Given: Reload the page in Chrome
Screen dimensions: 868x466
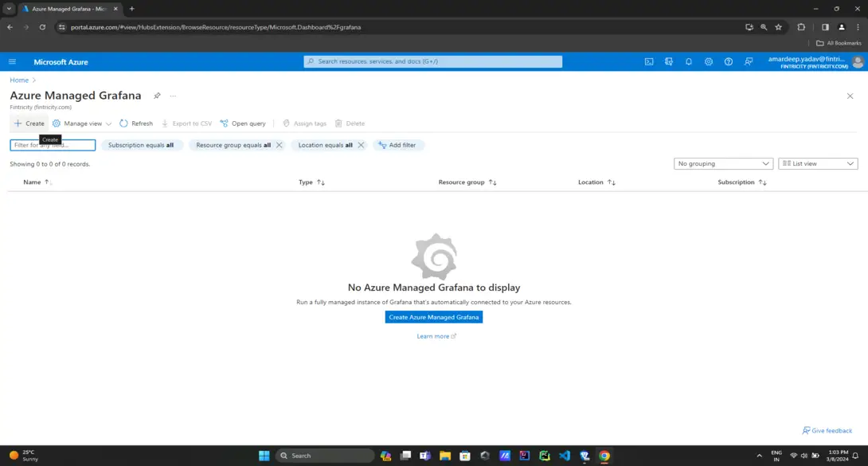Looking at the screenshot, I should pyautogui.click(x=42, y=27).
